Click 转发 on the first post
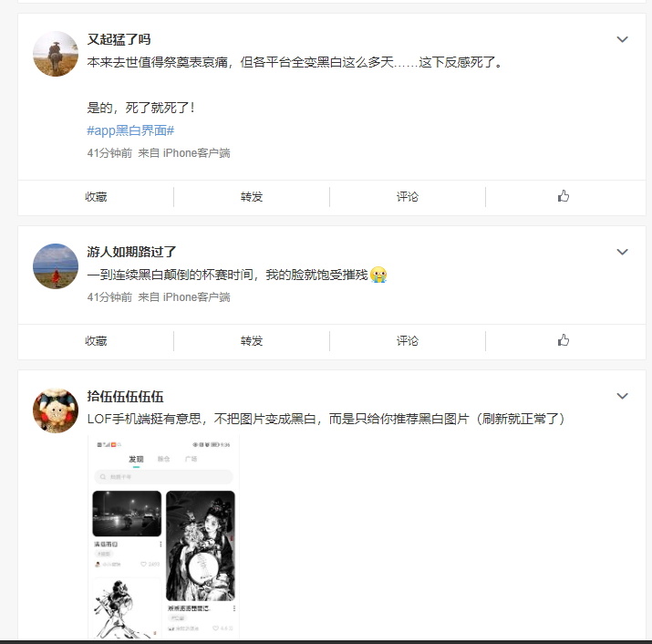The height and width of the screenshot is (644, 652). 252,197
